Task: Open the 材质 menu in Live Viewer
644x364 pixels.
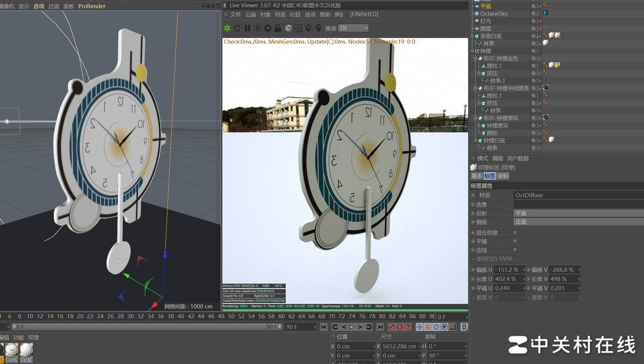Action: click(x=280, y=14)
